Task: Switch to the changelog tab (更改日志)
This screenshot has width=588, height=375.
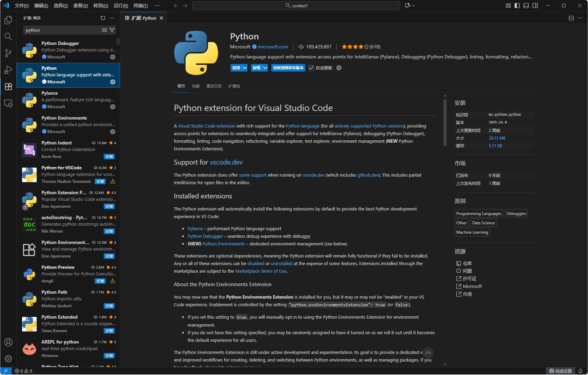Action: click(x=214, y=86)
